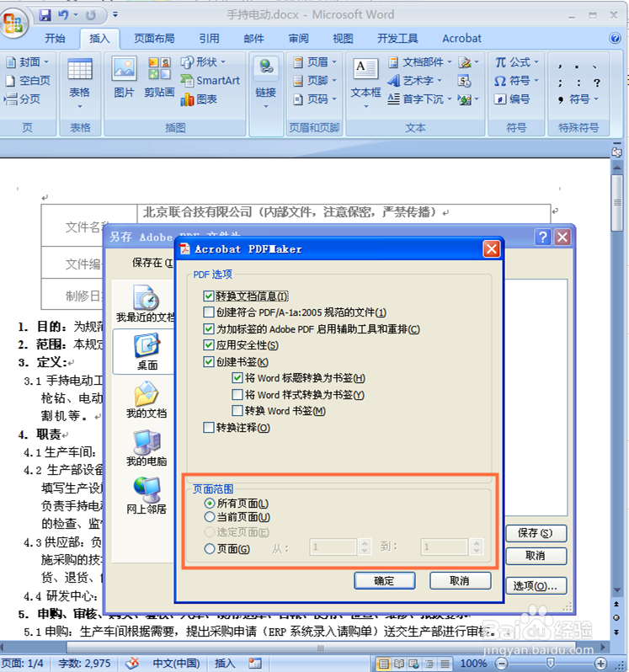This screenshot has width=629, height=672.
Task: Select All Pages (所有页面) radio option
Action: [x=210, y=503]
